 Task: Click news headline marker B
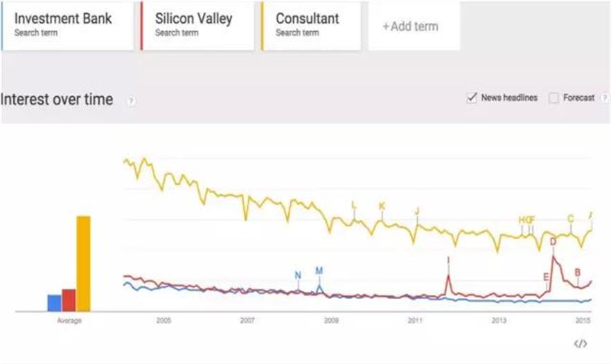point(577,272)
